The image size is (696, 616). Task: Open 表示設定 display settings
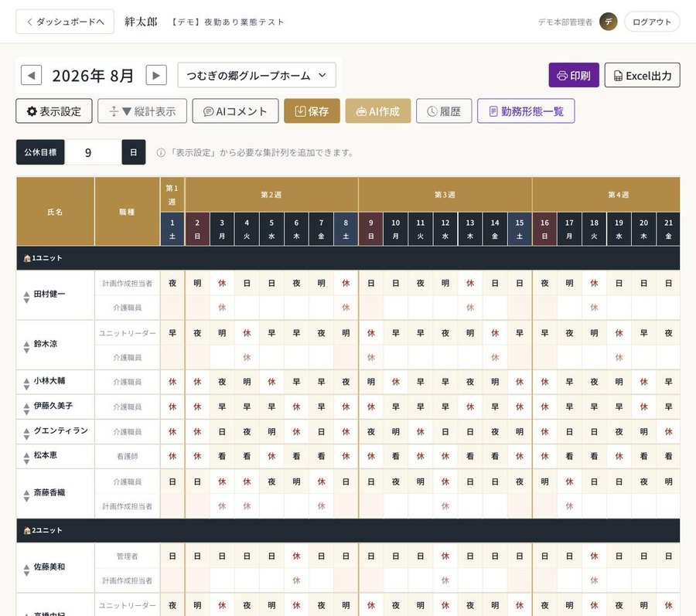pyautogui.click(x=53, y=111)
